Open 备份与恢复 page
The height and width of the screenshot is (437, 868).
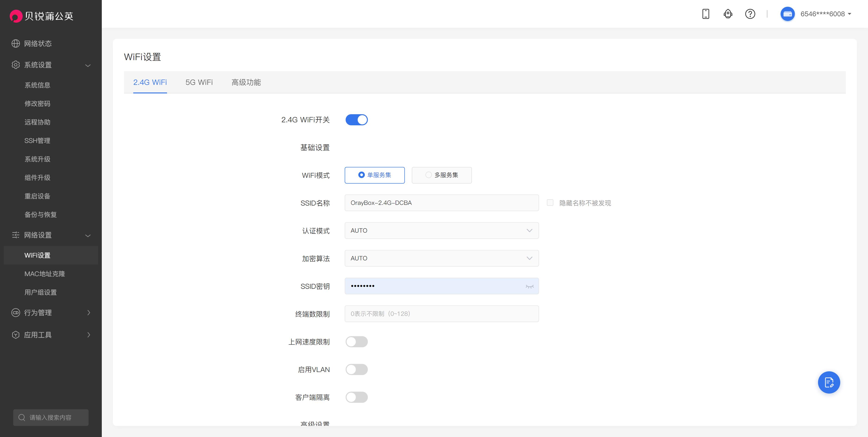pyautogui.click(x=40, y=215)
